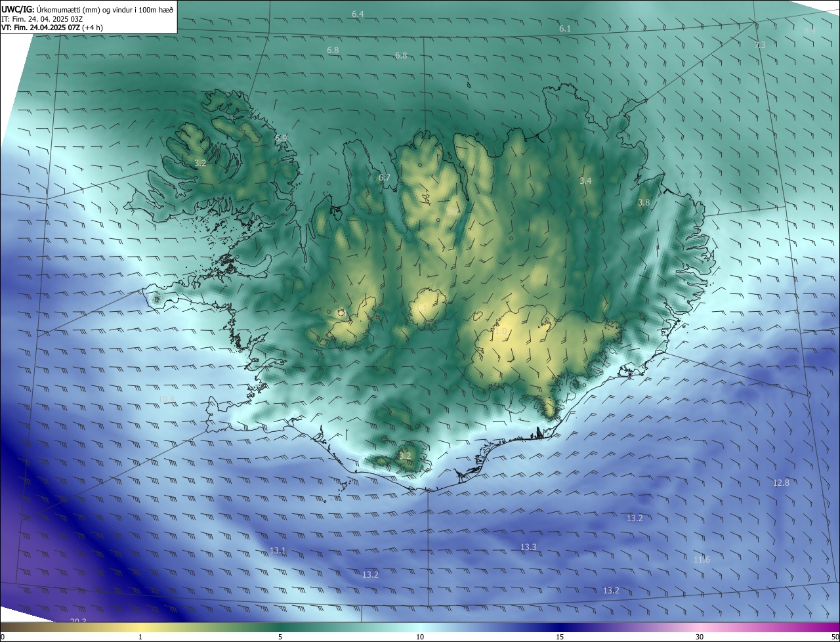Click the yellow section of the colour scale

[x=141, y=628]
